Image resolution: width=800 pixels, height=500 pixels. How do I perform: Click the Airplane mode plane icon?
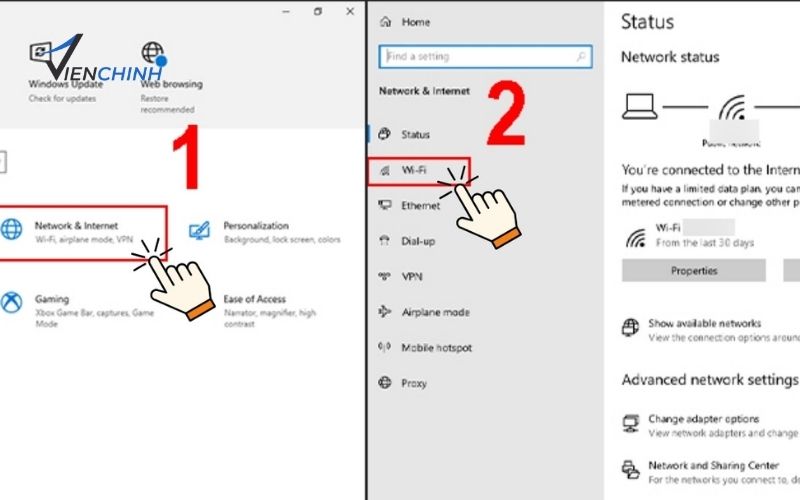pyautogui.click(x=384, y=311)
